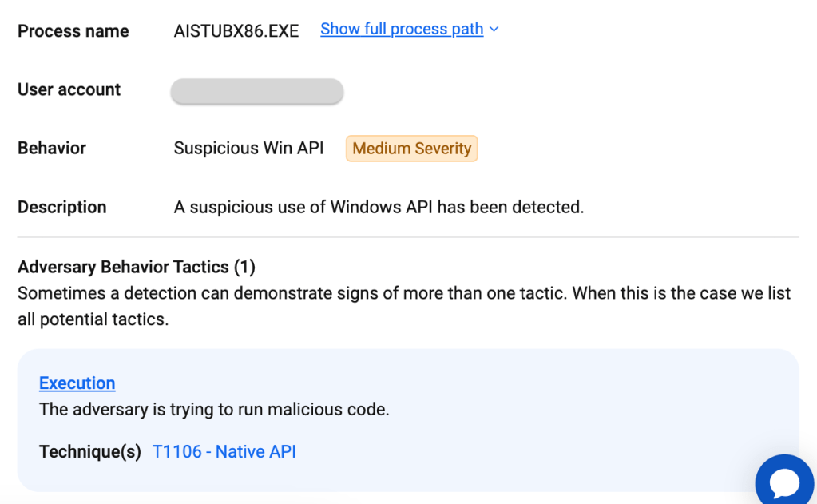Image resolution: width=817 pixels, height=504 pixels.
Task: Click the Technique(s) label
Action: coord(90,451)
